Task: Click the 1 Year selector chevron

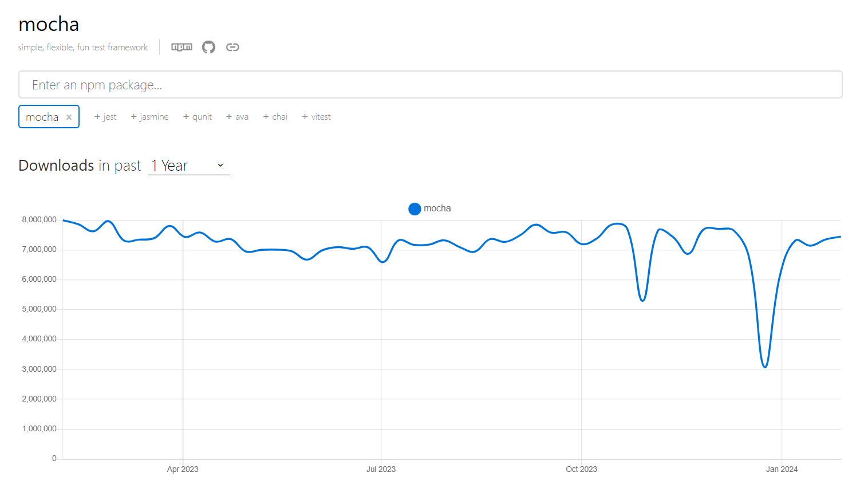Action: (220, 165)
